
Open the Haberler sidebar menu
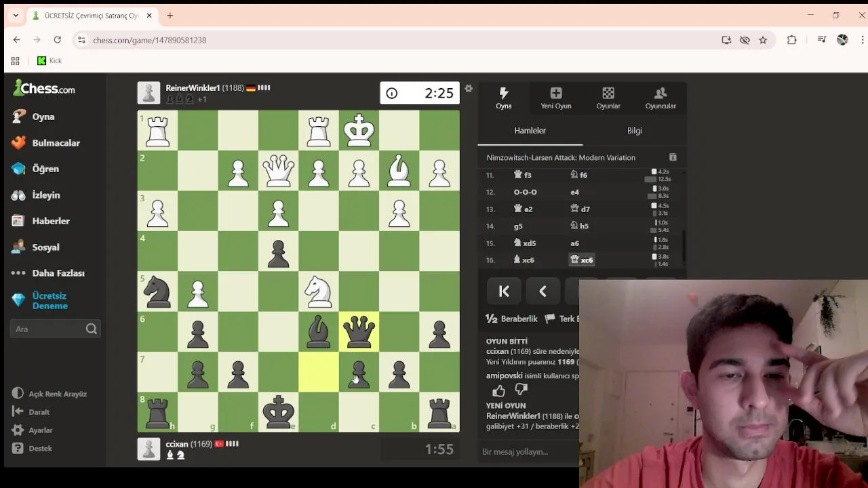click(x=41, y=221)
